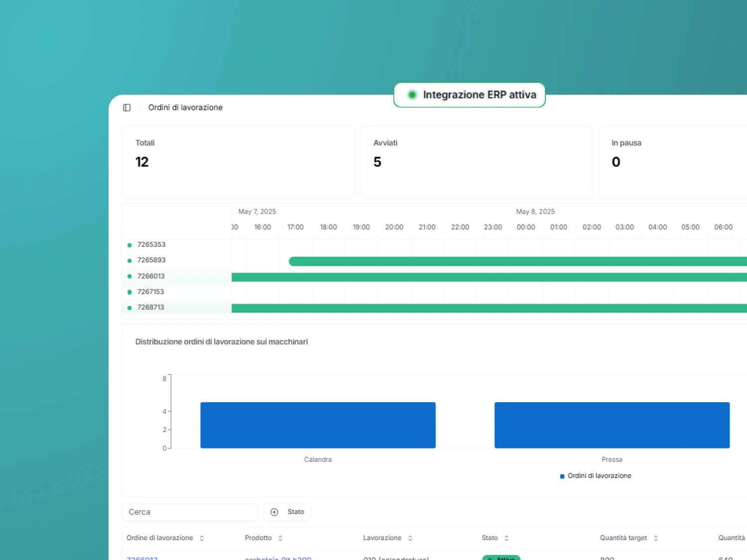Click the 06:00 time label
Screen dimensions: 747x560
tap(723, 227)
